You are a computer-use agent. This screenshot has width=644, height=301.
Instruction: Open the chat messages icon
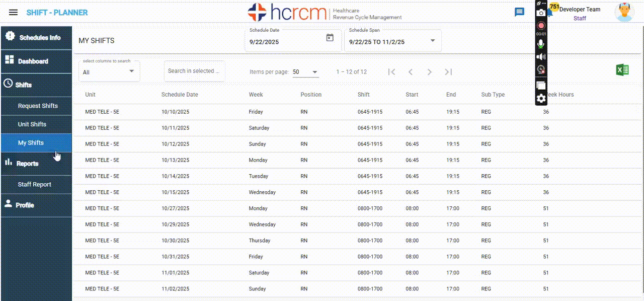[x=519, y=13]
